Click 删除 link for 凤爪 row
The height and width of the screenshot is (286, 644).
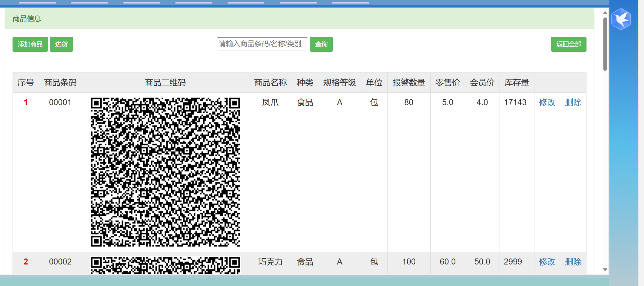point(573,102)
